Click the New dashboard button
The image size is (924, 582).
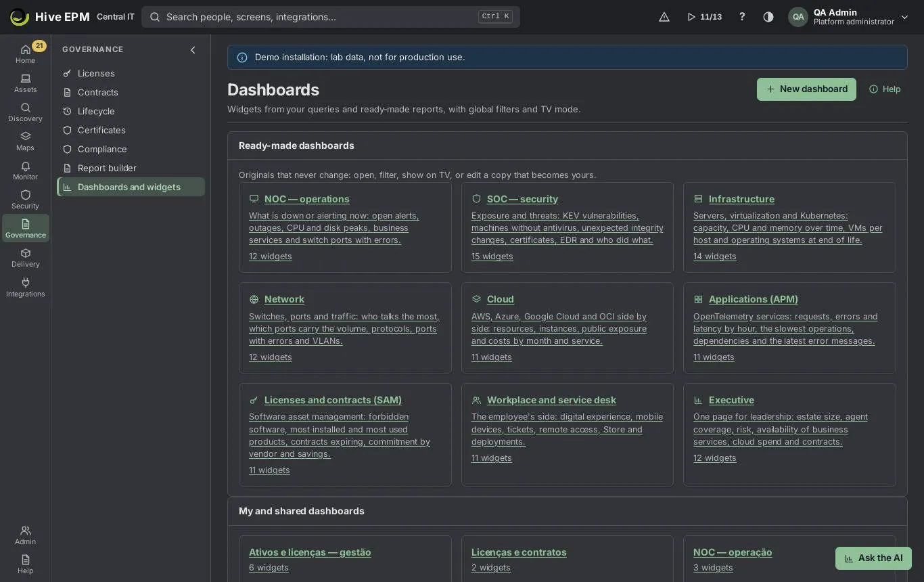tap(806, 89)
